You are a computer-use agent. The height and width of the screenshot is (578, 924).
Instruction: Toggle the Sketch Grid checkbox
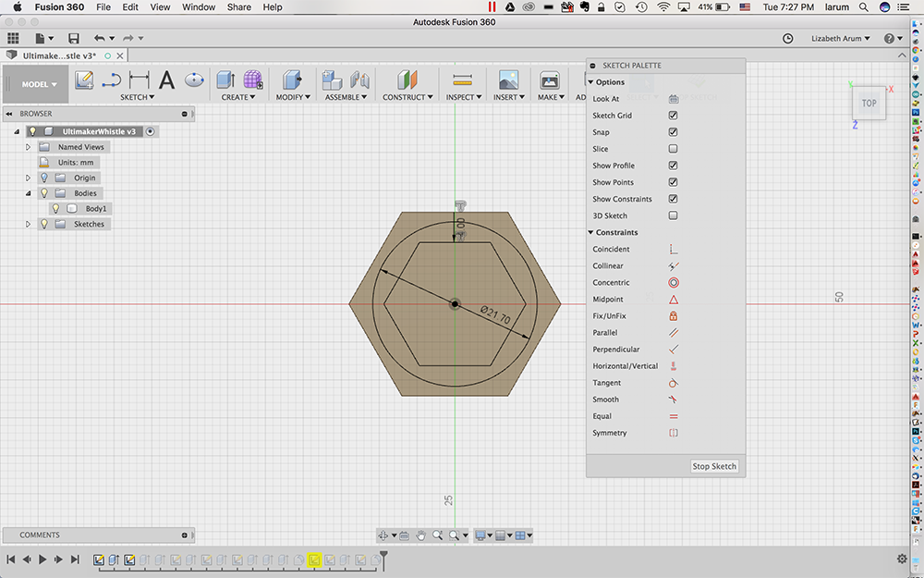673,116
